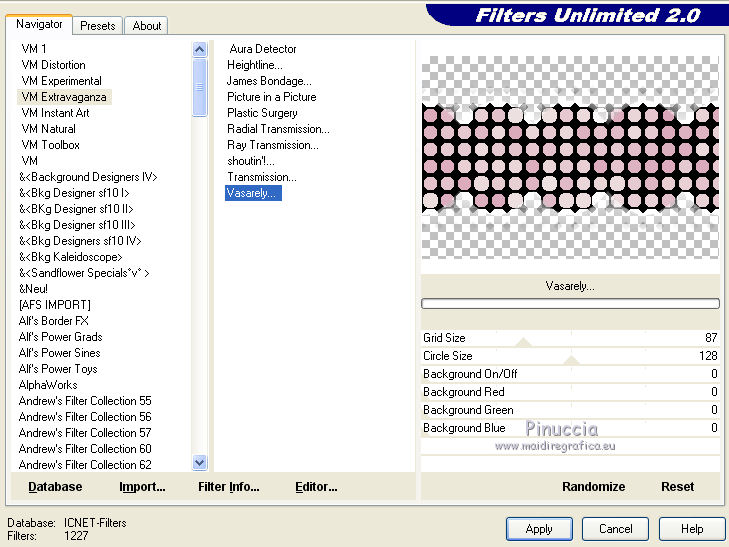This screenshot has width=729, height=547.
Task: Choose the James Bondage... filter
Action: pyautogui.click(x=269, y=81)
